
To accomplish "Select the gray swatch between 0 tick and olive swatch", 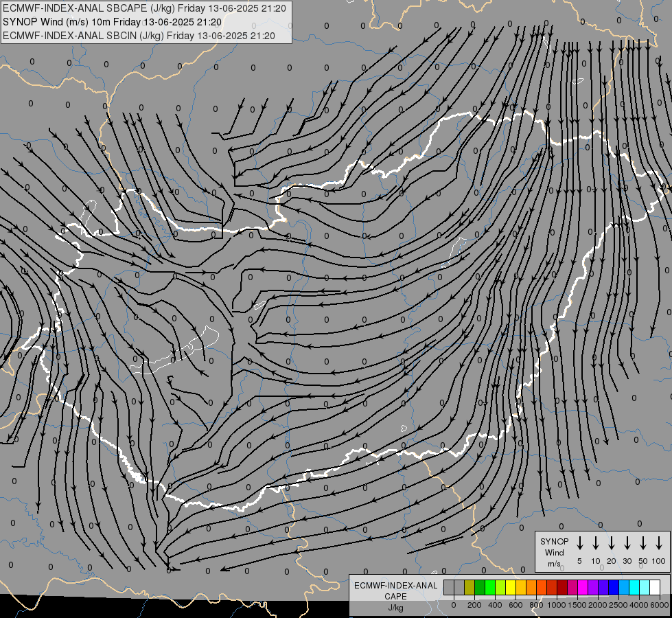I will click(459, 587).
